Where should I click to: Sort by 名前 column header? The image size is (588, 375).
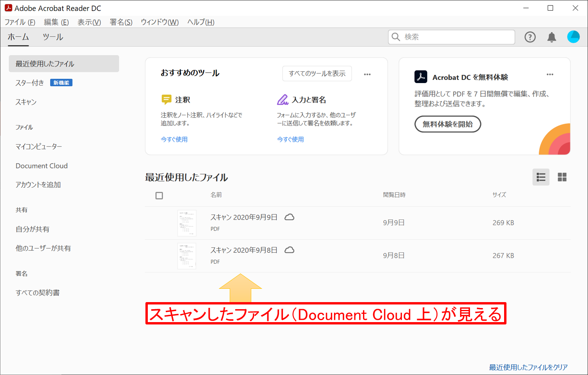click(x=216, y=195)
